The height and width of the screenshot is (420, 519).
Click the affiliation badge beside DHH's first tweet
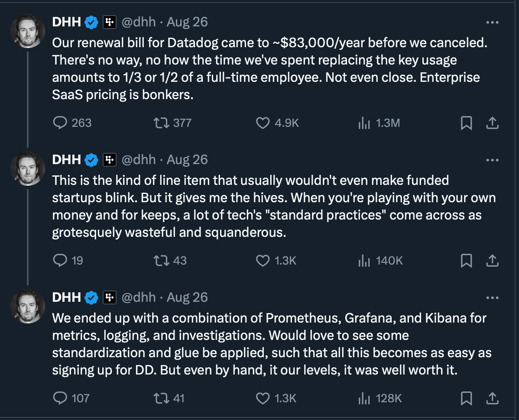[x=110, y=22]
